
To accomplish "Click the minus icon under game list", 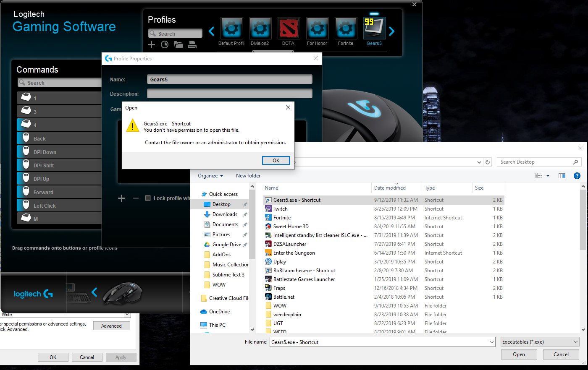I will click(136, 198).
